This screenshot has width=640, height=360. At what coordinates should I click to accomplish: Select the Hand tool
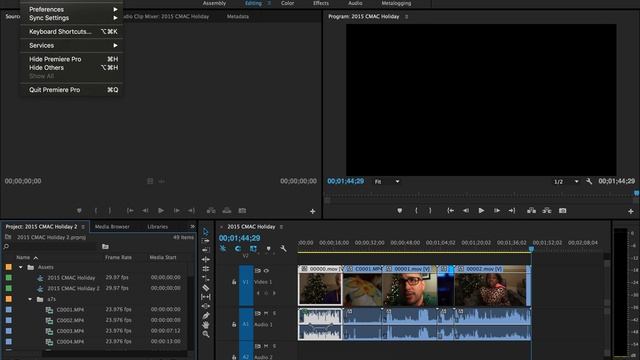click(x=205, y=325)
